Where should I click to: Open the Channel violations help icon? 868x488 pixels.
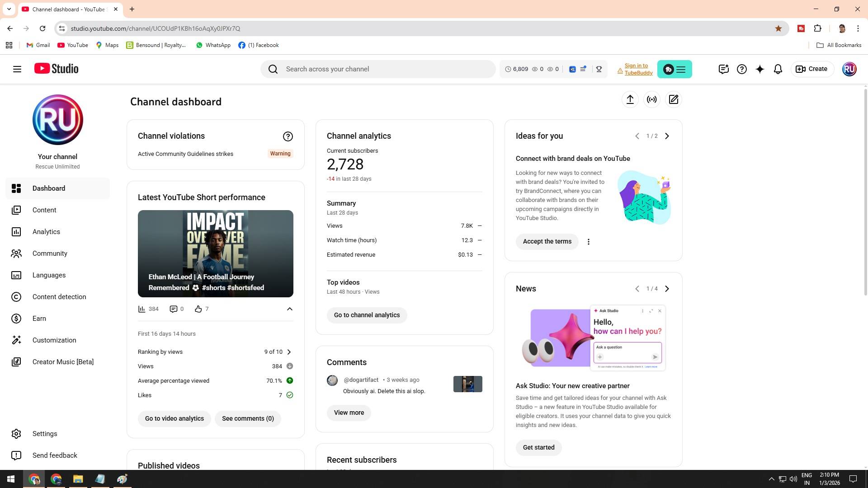(x=288, y=136)
